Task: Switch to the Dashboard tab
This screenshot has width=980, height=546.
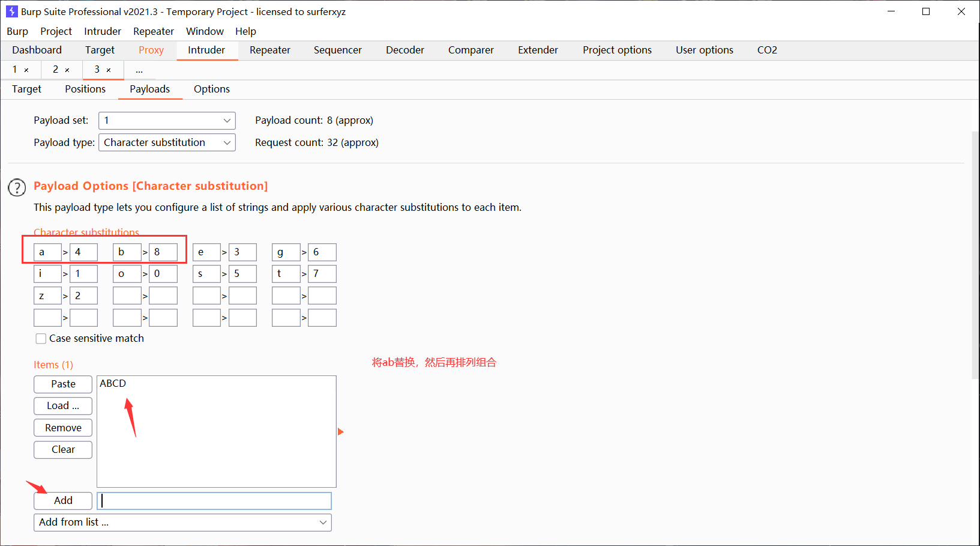Action: coord(37,50)
